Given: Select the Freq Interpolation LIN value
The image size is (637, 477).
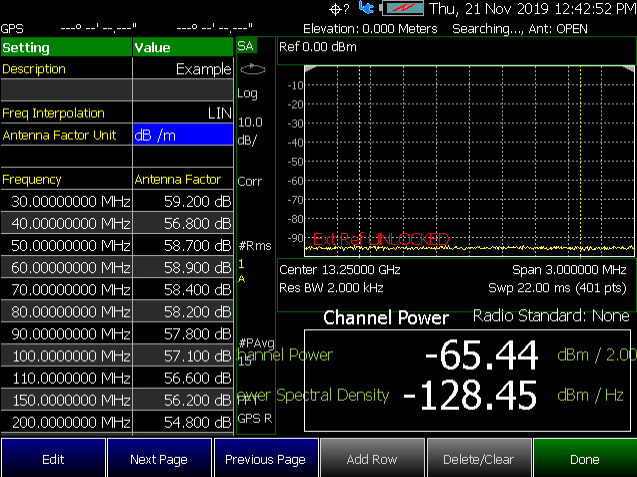Looking at the screenshot, I should (x=183, y=113).
